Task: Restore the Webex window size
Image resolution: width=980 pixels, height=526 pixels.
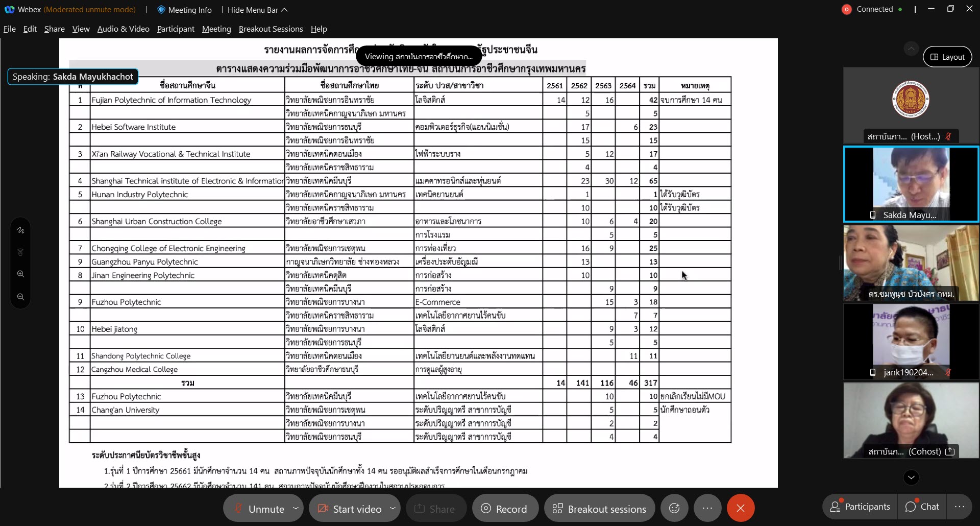Action: tap(950, 9)
